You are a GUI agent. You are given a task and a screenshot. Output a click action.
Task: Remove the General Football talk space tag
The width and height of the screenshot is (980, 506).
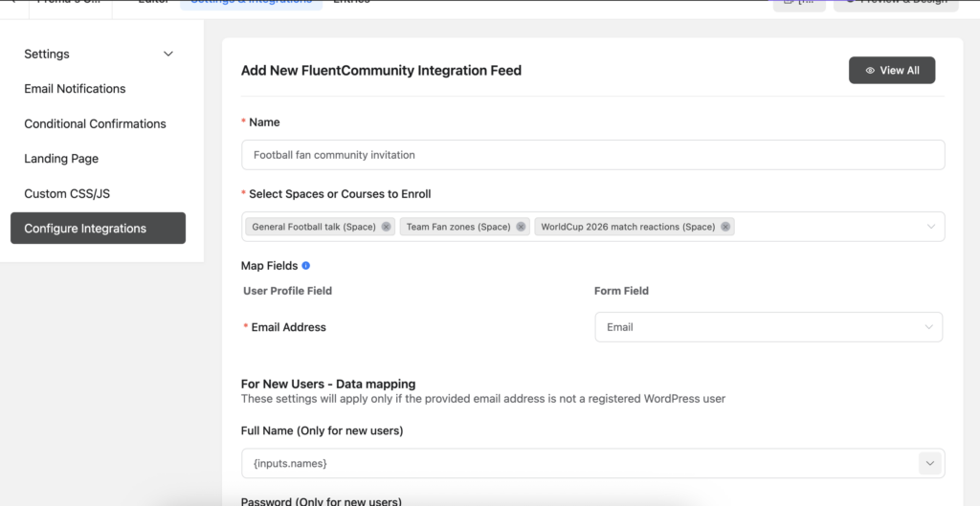387,227
